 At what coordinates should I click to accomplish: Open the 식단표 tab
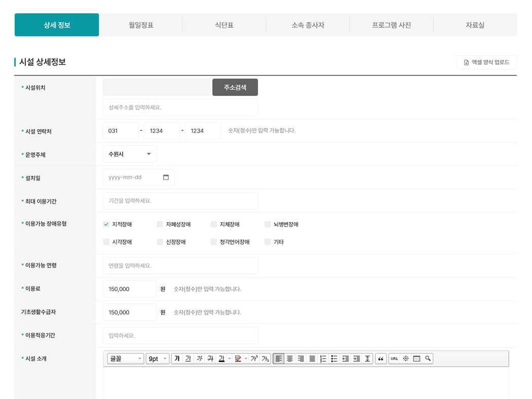point(224,25)
